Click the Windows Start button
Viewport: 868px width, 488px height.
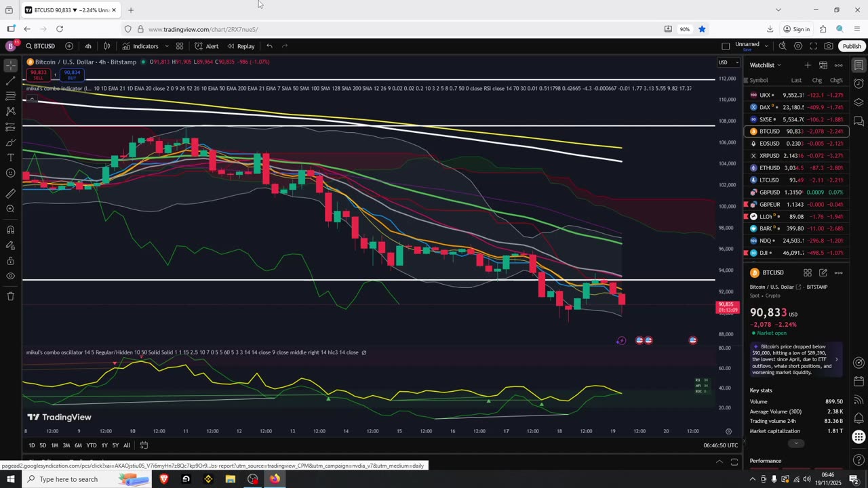[10, 479]
